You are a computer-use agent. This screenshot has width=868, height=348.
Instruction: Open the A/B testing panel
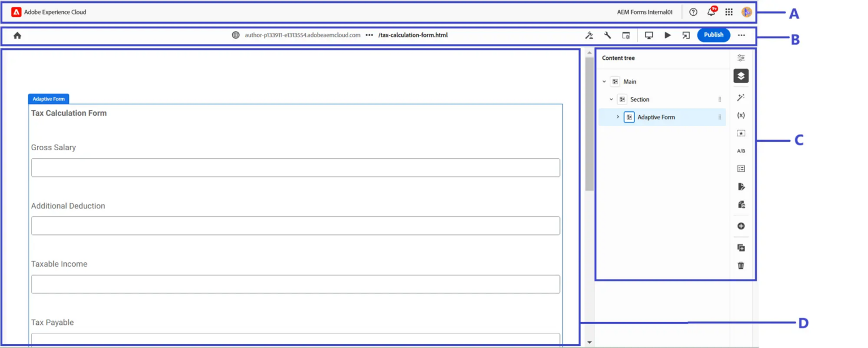tap(741, 150)
